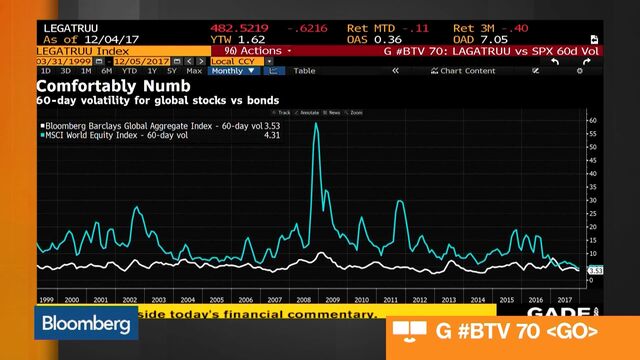
Task: Click the white Global Aggregate legend swatch
Action: (x=42, y=126)
